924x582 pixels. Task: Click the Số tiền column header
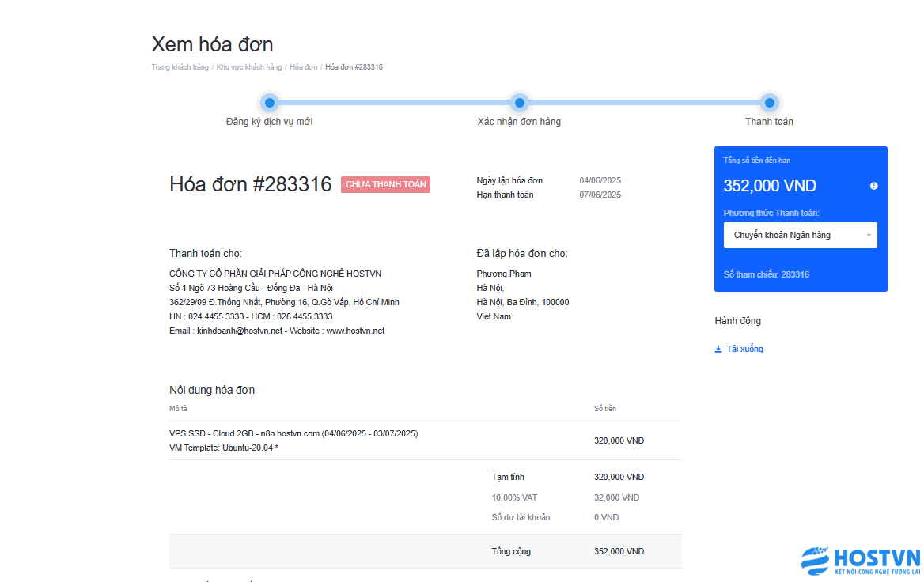(604, 409)
